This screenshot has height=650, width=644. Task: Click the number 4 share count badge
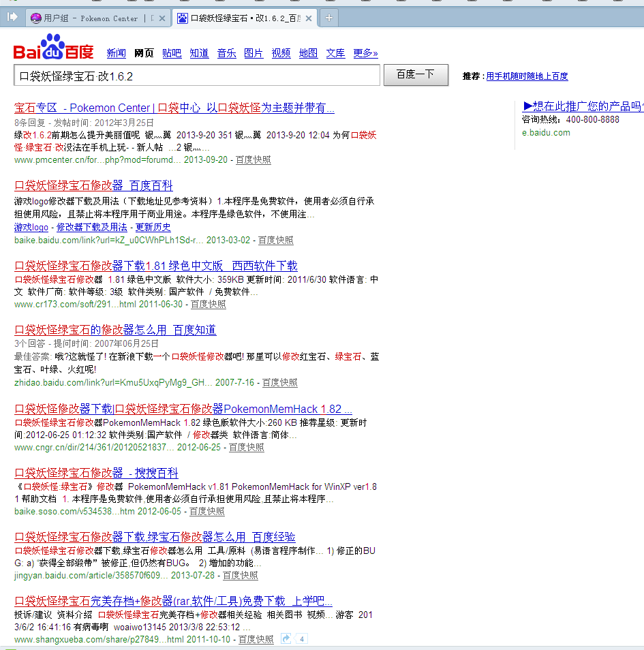(x=302, y=639)
